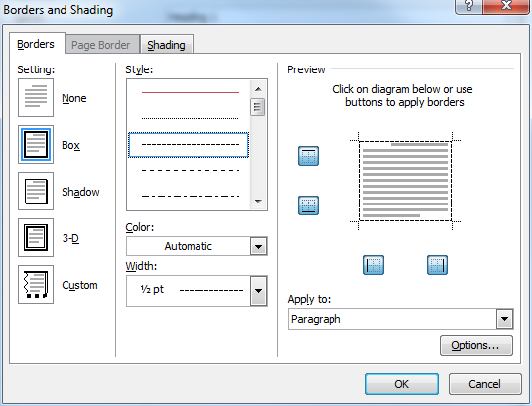This screenshot has width=532, height=406.
Task: Choose the Box border setting icon
Action: tap(36, 145)
